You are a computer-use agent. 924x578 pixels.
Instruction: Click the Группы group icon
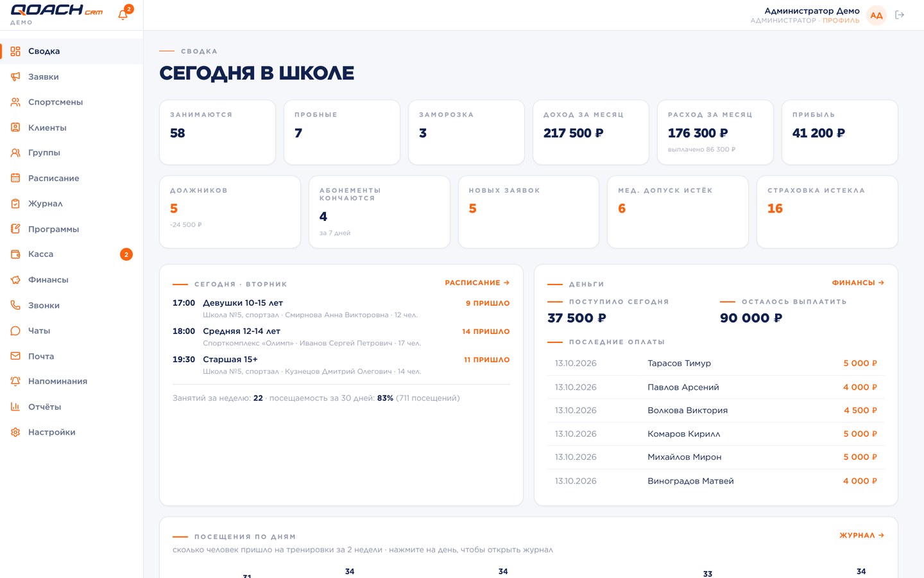coord(15,153)
